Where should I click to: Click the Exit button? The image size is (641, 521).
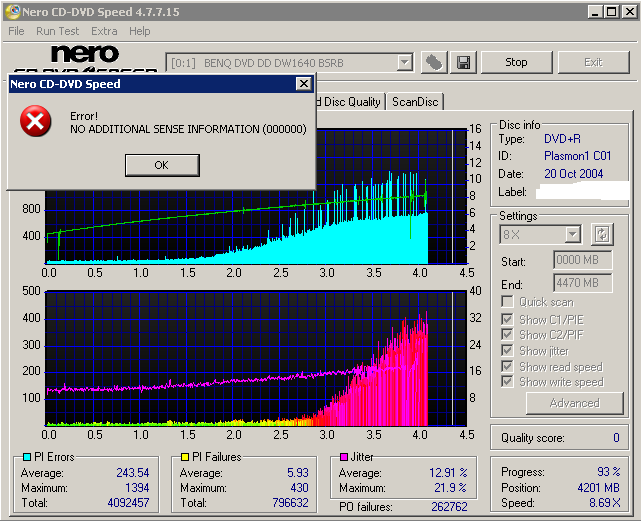[x=593, y=62]
